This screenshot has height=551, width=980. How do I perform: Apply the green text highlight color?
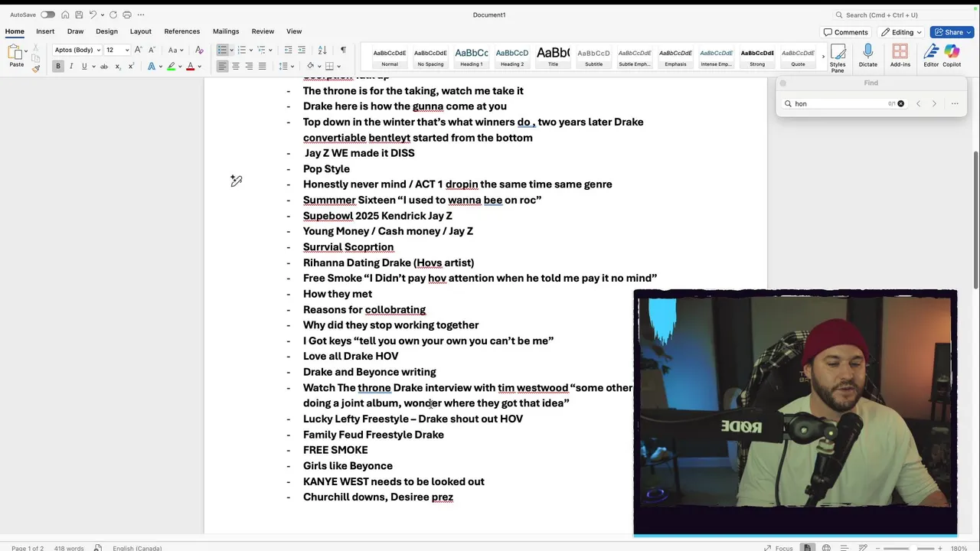[x=171, y=67]
